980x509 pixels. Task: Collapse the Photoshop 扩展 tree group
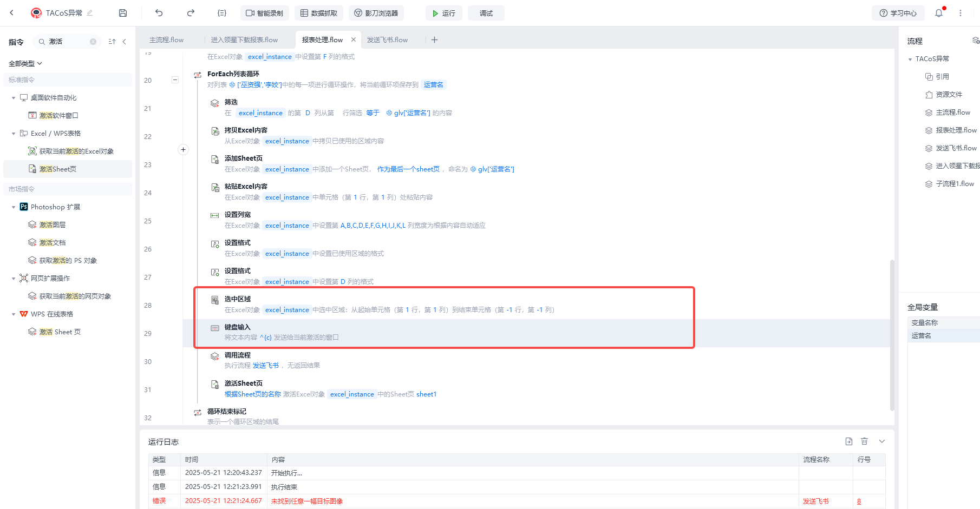[14, 207]
